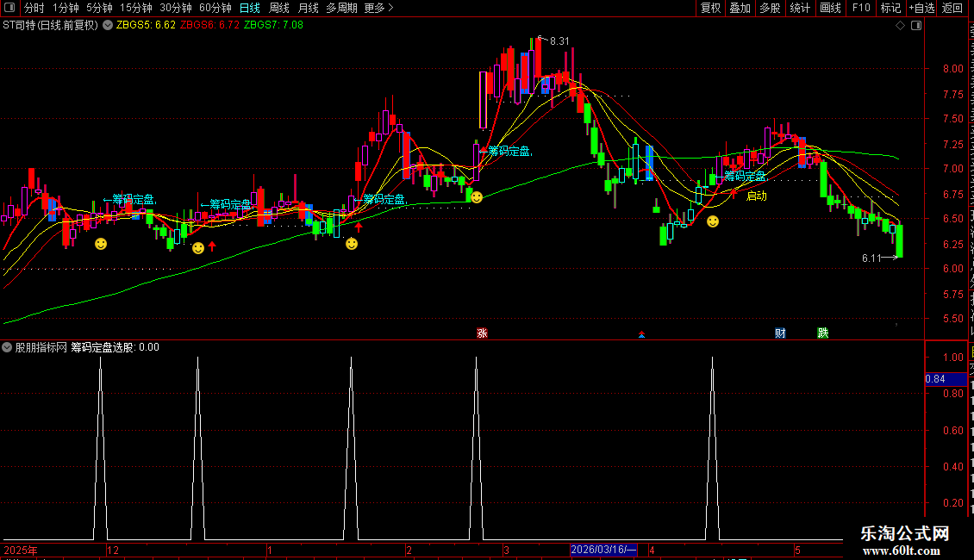Screen dimensions: 974x560
Task: Click the split-window icon beside the diamond
Action: (x=916, y=26)
